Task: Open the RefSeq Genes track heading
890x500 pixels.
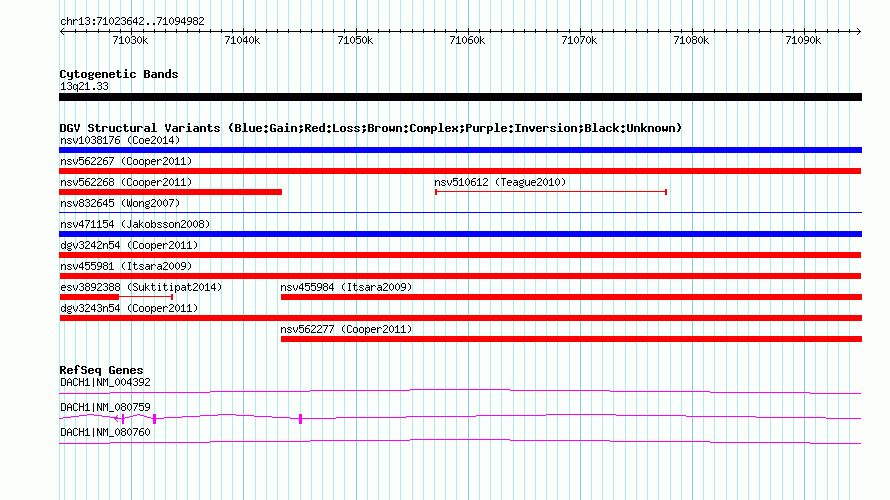Action: pyautogui.click(x=101, y=370)
